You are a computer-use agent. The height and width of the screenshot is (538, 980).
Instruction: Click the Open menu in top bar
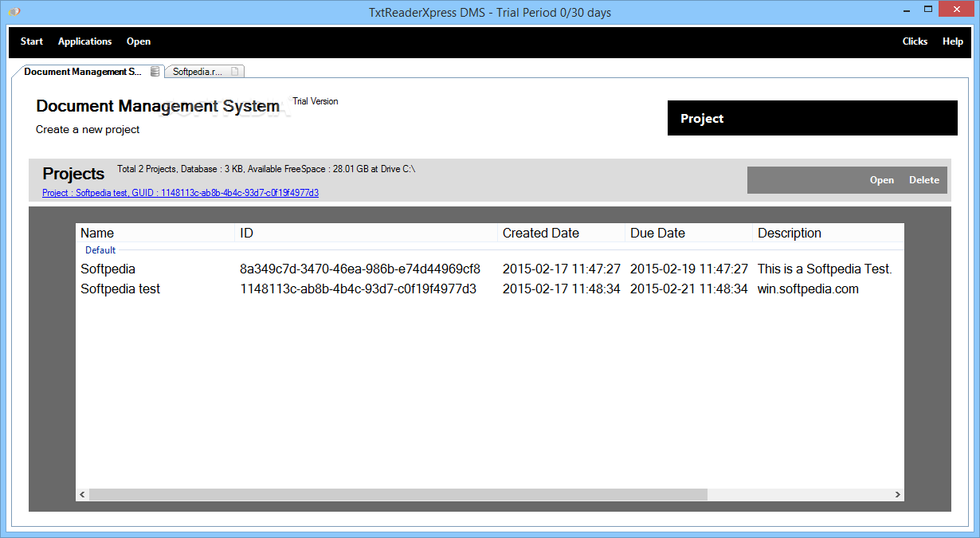[139, 41]
